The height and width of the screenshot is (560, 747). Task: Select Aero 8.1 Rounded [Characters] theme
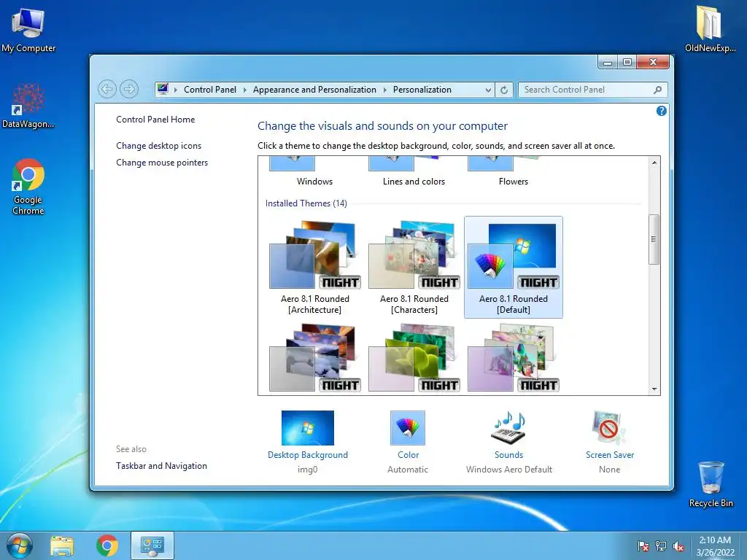[414, 267]
